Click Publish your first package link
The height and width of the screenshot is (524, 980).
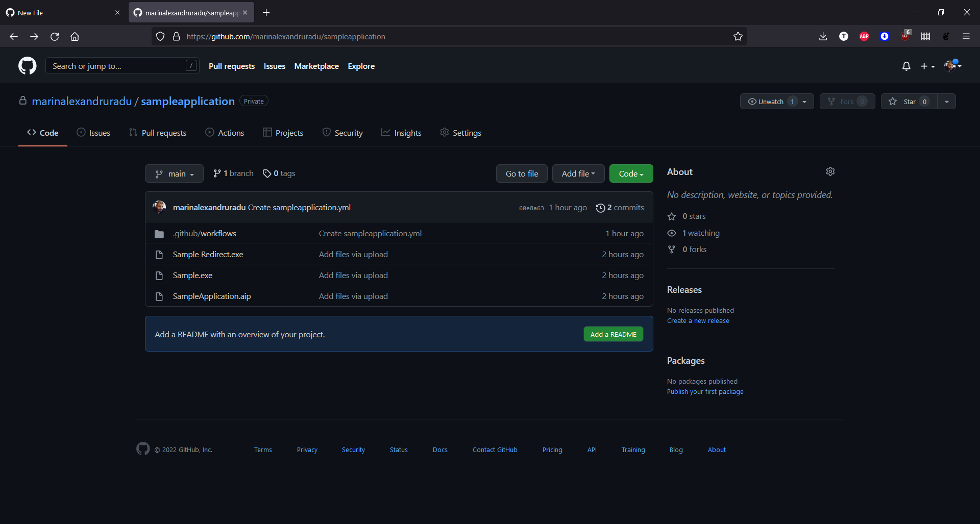705,391
